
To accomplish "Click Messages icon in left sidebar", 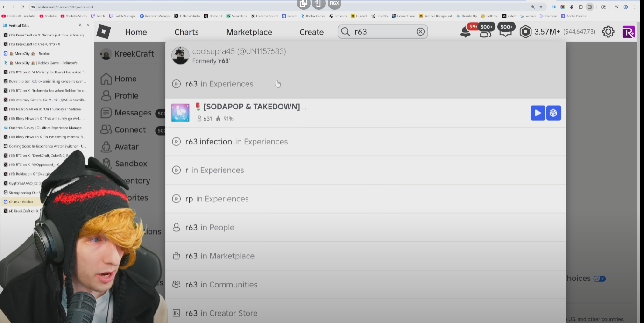I will click(106, 113).
